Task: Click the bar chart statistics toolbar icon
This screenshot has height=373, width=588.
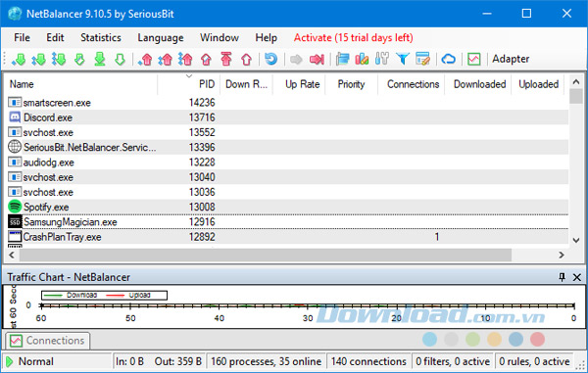Action: [x=362, y=59]
